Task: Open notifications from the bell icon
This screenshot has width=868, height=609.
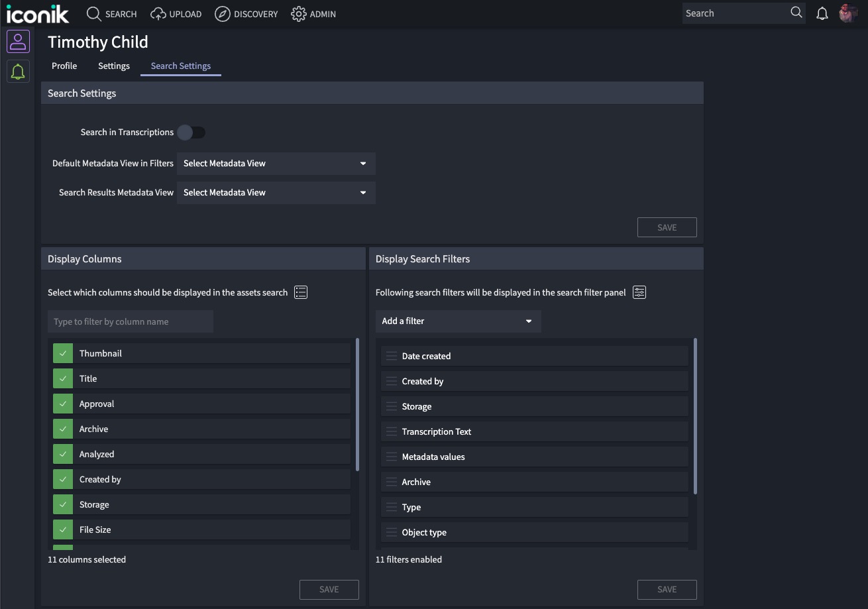Action: 822,13
